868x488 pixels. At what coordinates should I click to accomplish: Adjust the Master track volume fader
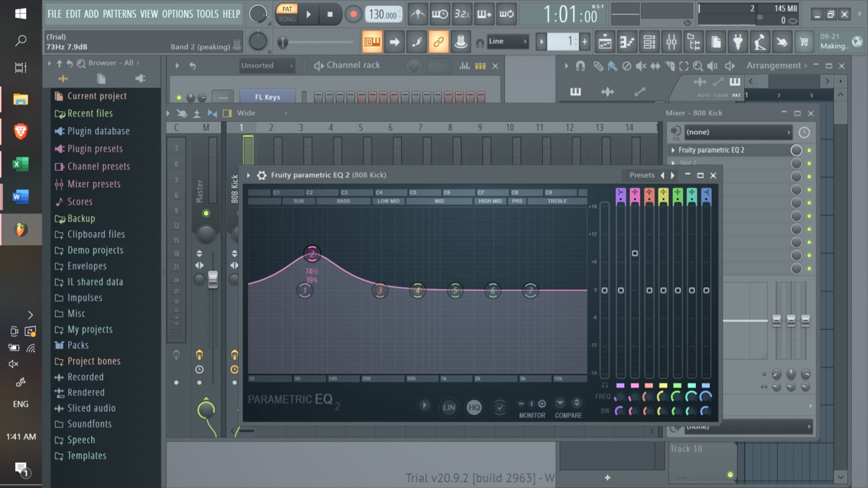213,279
